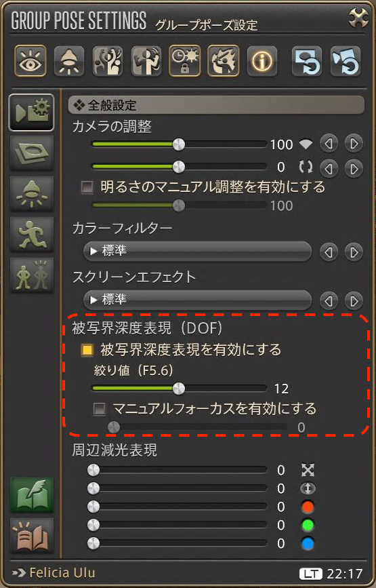
Task: Click the camera rotation reset icon
Action: coord(306,168)
